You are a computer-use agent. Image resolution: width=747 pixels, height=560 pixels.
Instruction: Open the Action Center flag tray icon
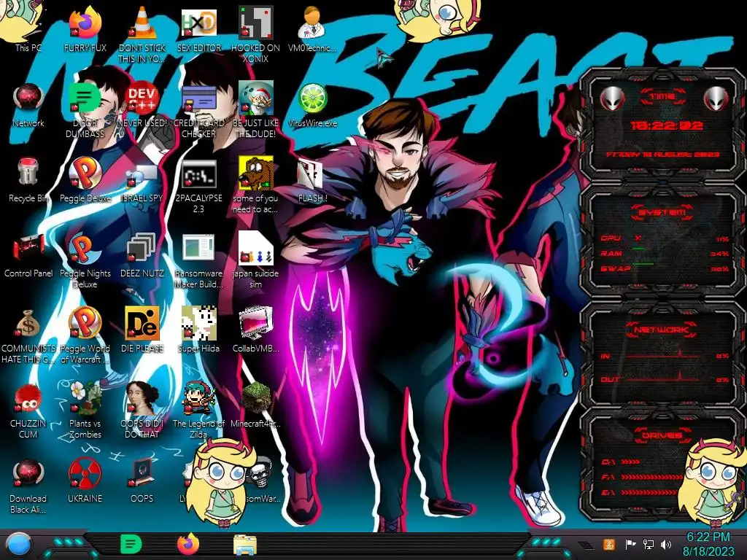630,544
